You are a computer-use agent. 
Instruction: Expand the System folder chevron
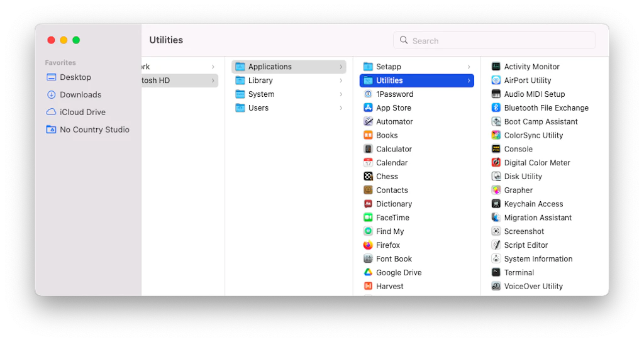click(341, 94)
